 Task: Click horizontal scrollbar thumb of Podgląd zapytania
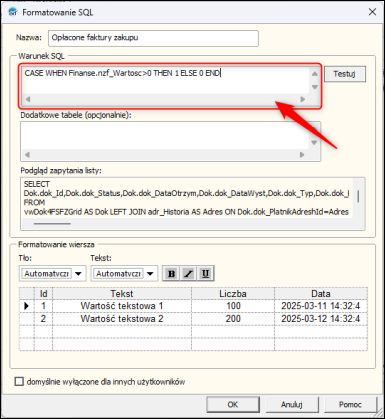[52, 223]
